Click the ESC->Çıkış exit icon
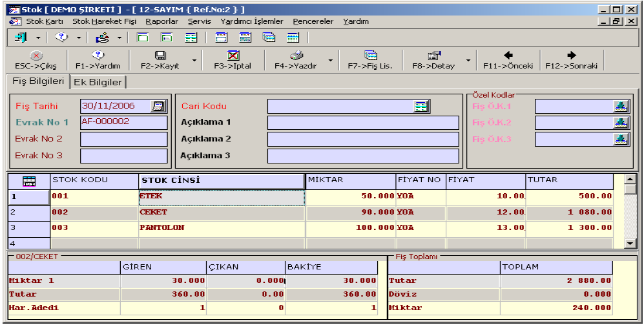 [x=36, y=56]
